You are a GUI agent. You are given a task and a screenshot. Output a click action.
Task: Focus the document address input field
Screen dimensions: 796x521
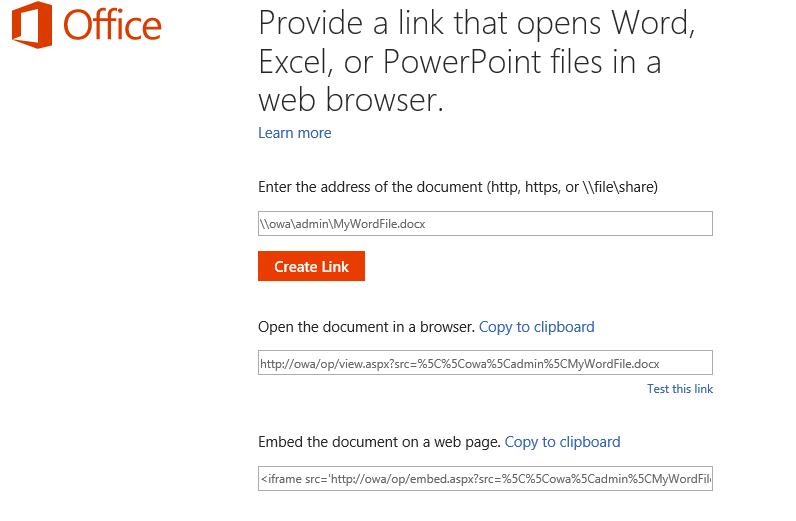[485, 223]
